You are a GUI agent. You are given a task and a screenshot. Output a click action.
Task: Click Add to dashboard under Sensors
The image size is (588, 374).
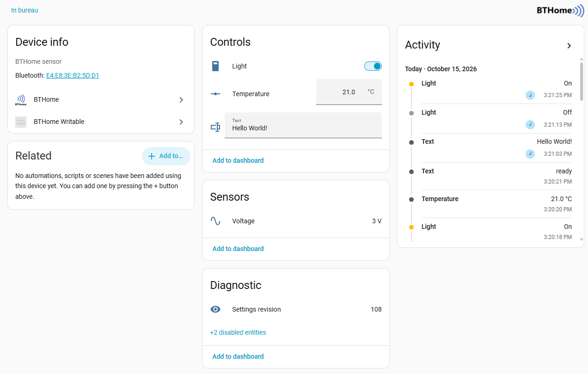click(238, 249)
